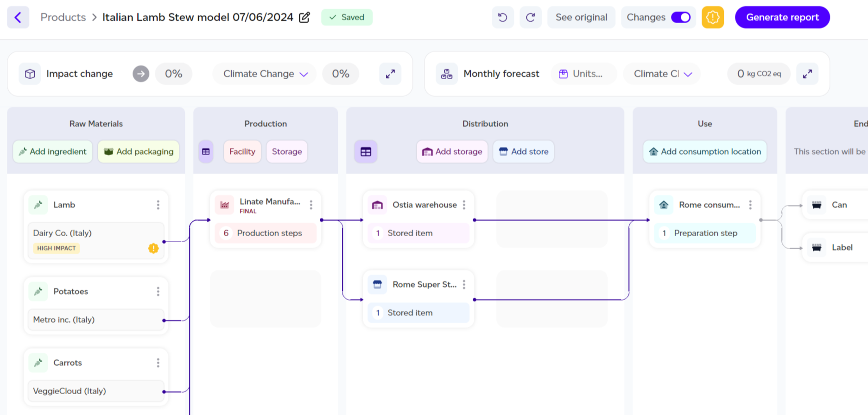The height and width of the screenshot is (415, 868).
Task: Open the orange warning alert icon
Action: (x=713, y=18)
